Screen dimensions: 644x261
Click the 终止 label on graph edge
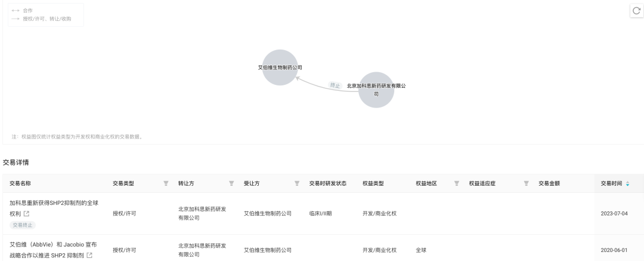(x=335, y=85)
